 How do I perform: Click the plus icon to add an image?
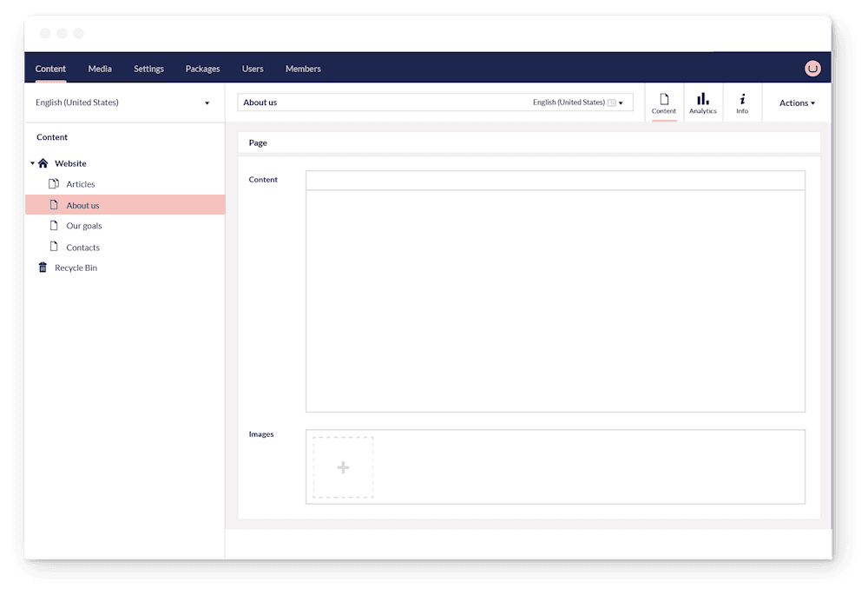tap(342, 466)
